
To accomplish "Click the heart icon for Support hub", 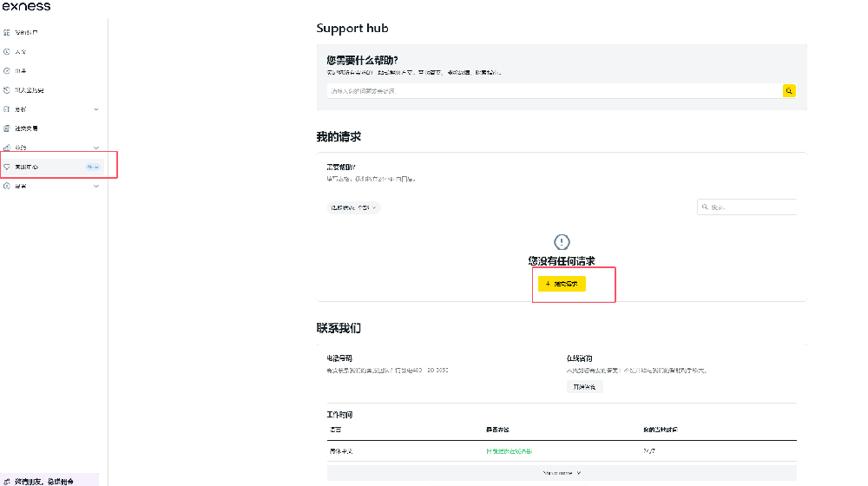I will (x=7, y=167).
